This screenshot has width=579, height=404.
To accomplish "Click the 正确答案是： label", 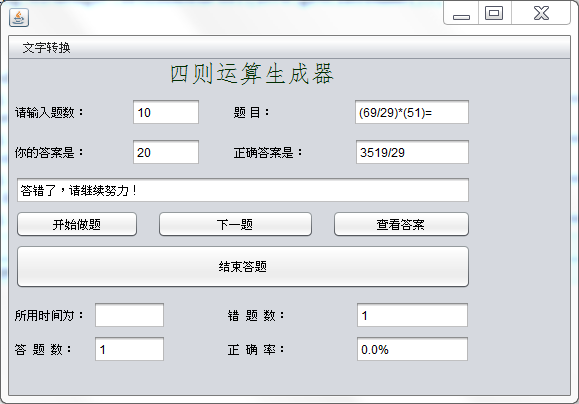I will tap(268, 152).
